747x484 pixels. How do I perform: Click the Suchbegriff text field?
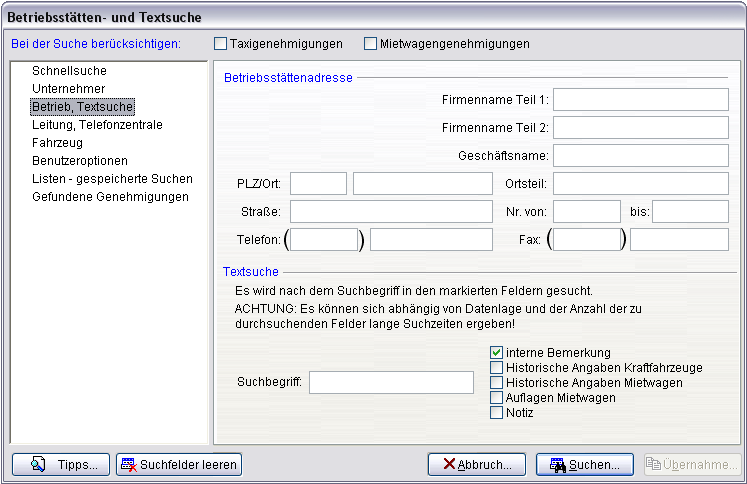(391, 383)
